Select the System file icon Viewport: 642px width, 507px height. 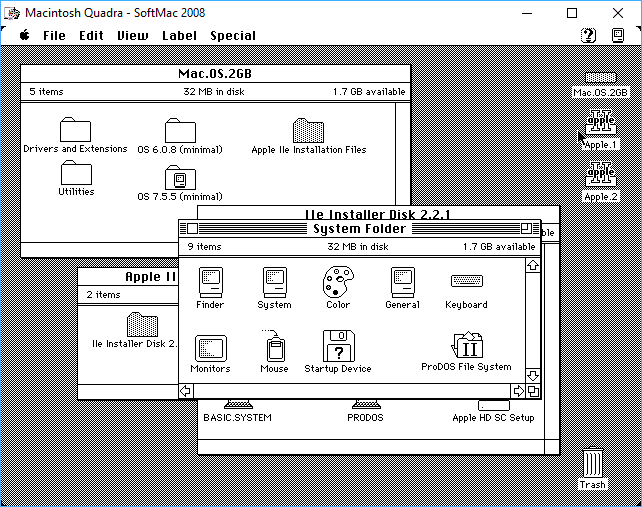pos(275,283)
